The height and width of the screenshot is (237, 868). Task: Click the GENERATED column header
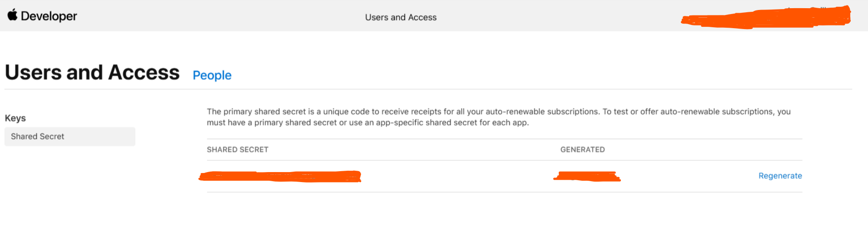pyautogui.click(x=582, y=150)
